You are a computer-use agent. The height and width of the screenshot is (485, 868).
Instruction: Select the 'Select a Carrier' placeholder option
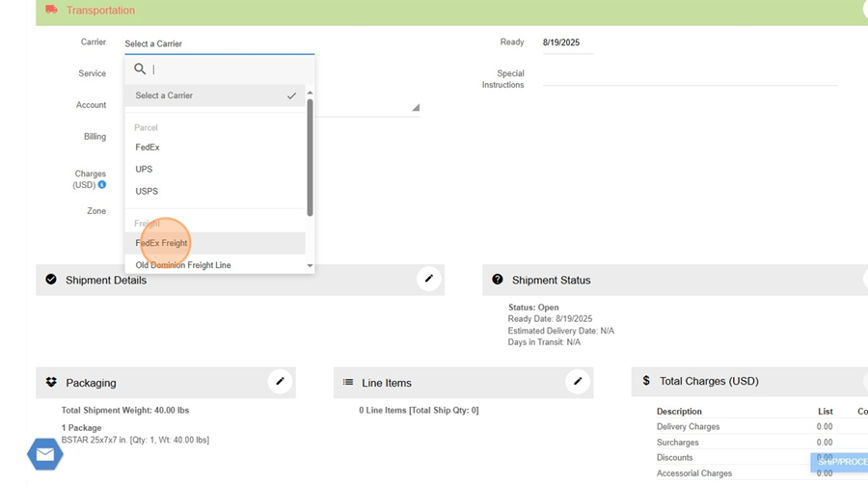pos(164,95)
